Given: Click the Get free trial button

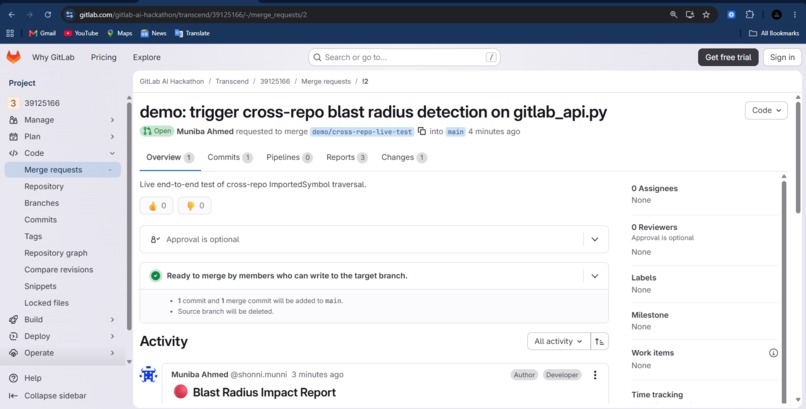Looking at the screenshot, I should [728, 58].
